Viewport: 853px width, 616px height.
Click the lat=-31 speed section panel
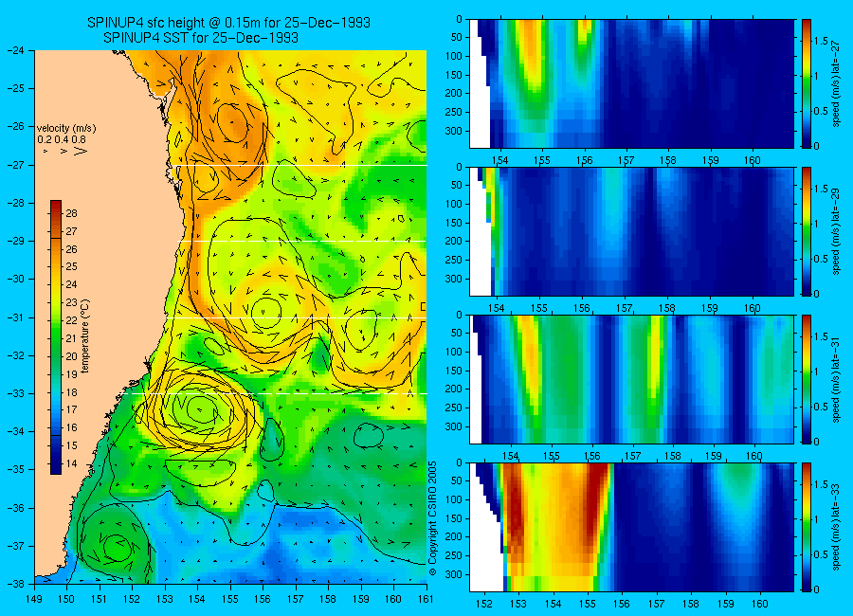point(631,379)
